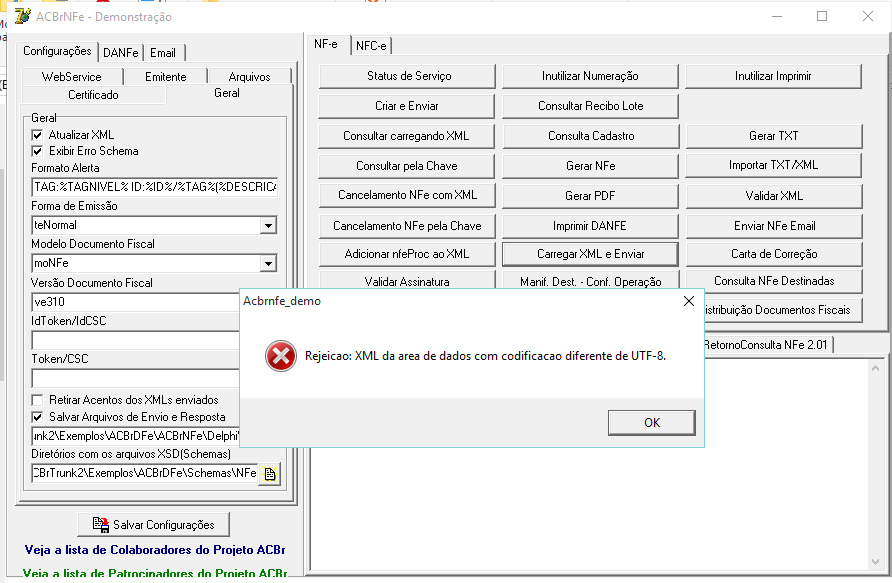892x583 pixels.
Task: Select the Arquivos sub-tab
Action: 249,77
